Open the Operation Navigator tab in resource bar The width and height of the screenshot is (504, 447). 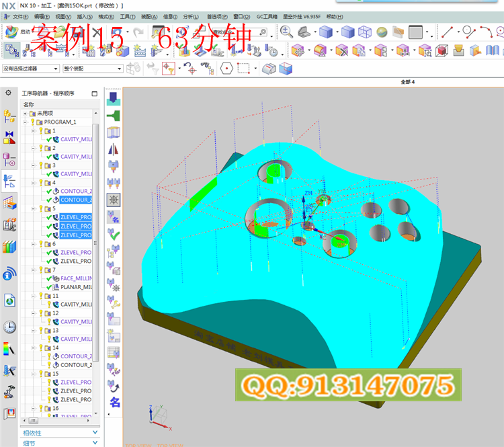point(9,181)
